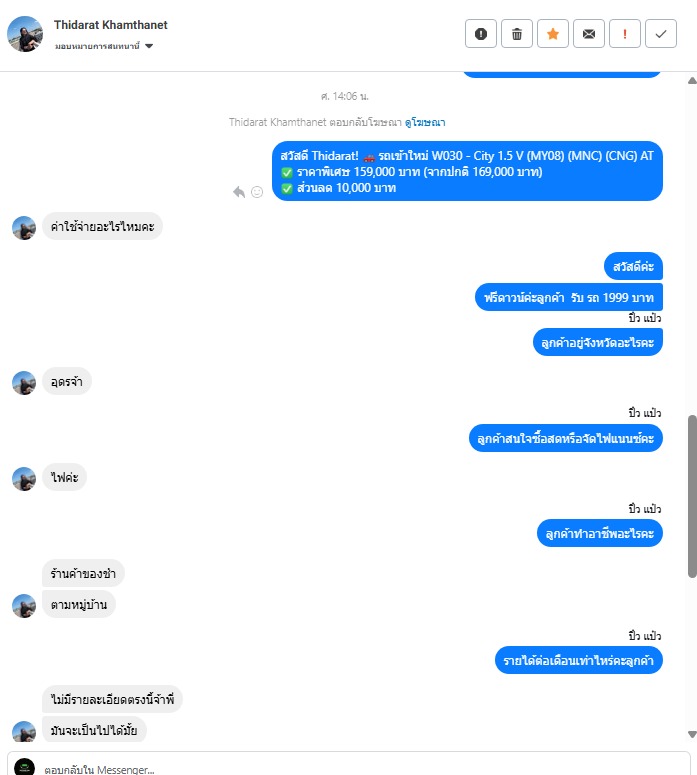Click the page avatar in reply box
Viewport: 697px width, 775px height.
(25, 767)
